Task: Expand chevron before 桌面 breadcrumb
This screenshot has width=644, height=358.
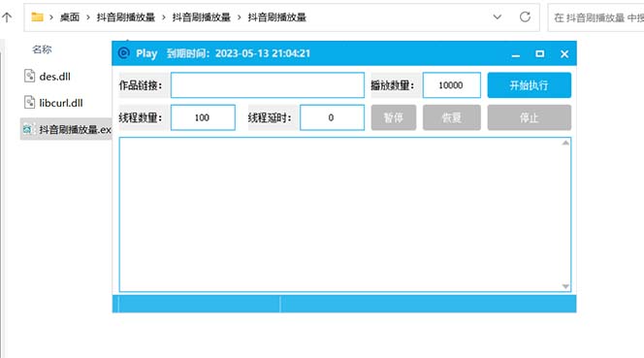Action: coord(51,17)
